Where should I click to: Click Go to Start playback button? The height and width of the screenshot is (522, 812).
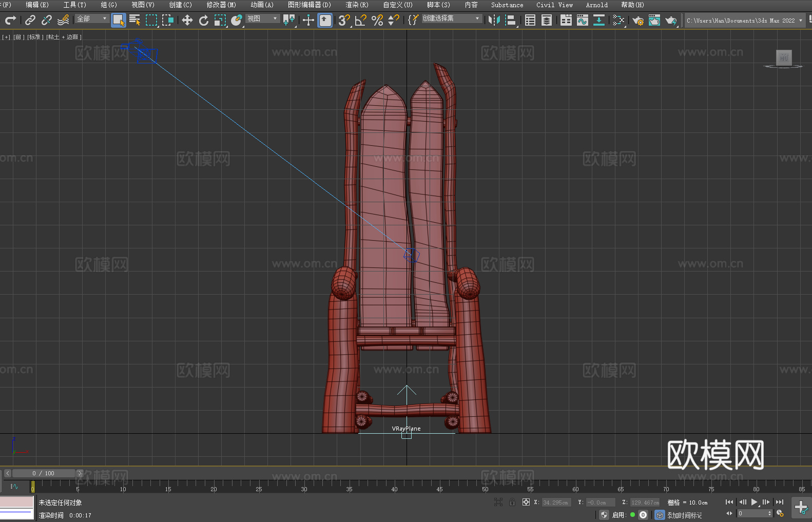click(729, 502)
